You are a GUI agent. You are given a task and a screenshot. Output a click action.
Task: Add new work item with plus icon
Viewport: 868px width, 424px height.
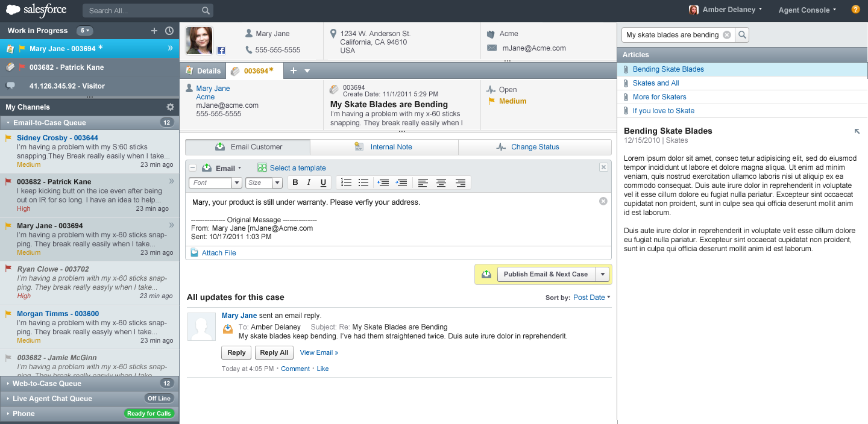click(x=154, y=31)
